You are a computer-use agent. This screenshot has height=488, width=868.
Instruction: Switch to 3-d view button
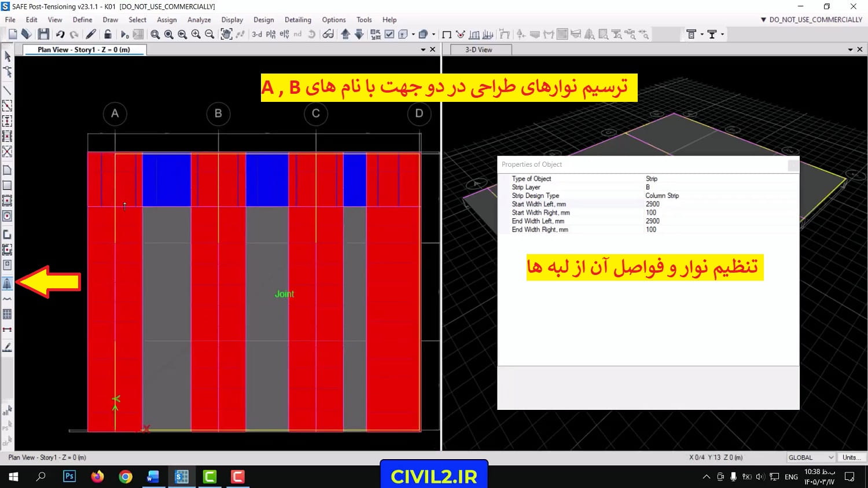point(257,34)
